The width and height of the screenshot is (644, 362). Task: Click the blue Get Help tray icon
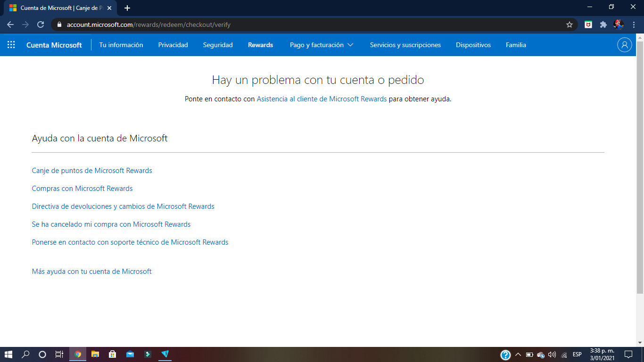[x=505, y=354]
